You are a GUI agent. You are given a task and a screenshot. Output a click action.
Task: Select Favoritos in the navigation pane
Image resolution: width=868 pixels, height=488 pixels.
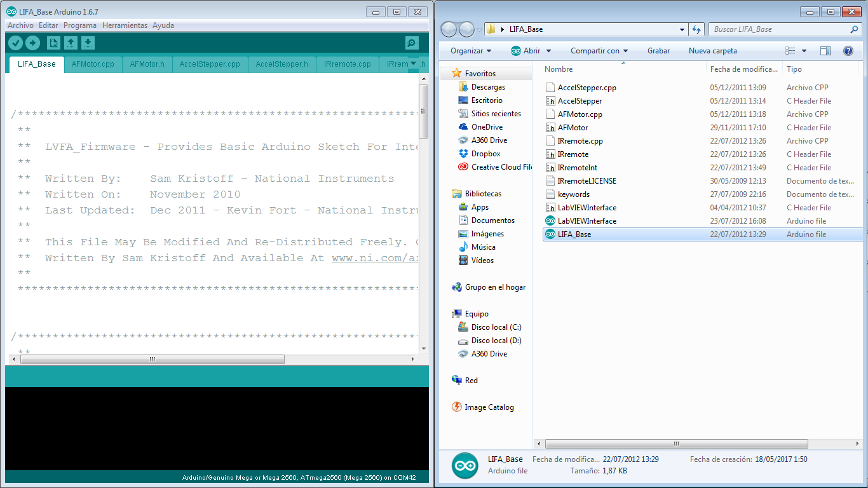[x=480, y=74]
